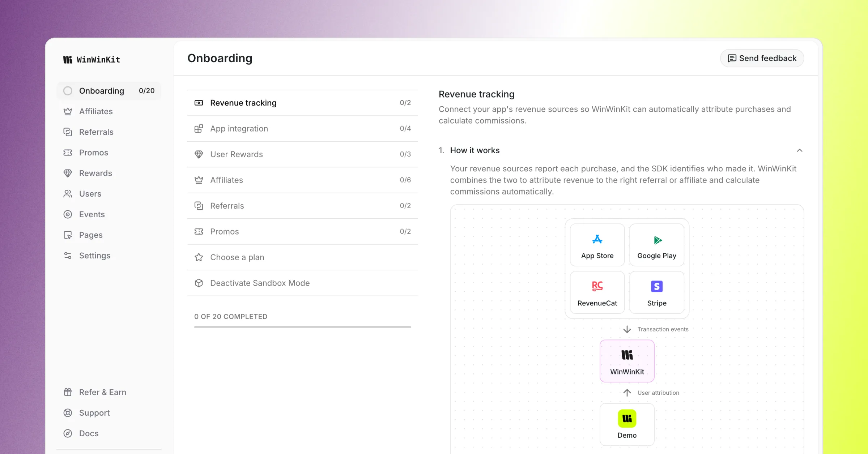Select the User Rewards checklist row
Image resolution: width=868 pixels, height=454 pixels.
point(302,154)
